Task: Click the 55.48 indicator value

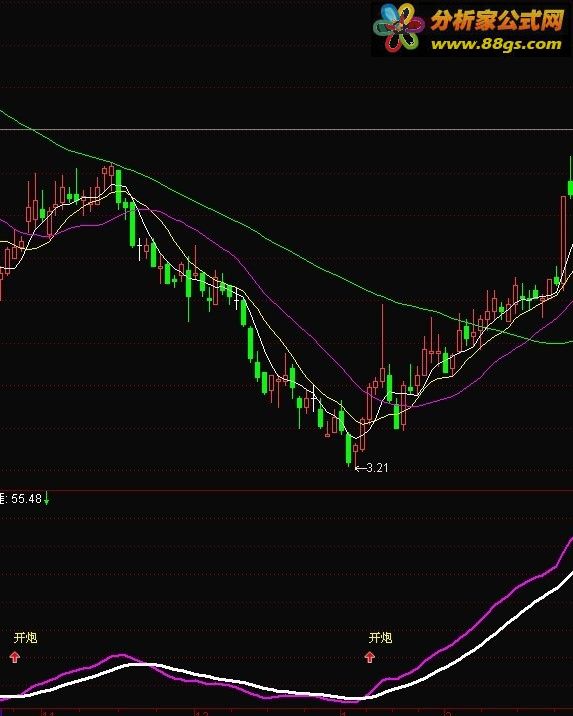Action: [26, 498]
